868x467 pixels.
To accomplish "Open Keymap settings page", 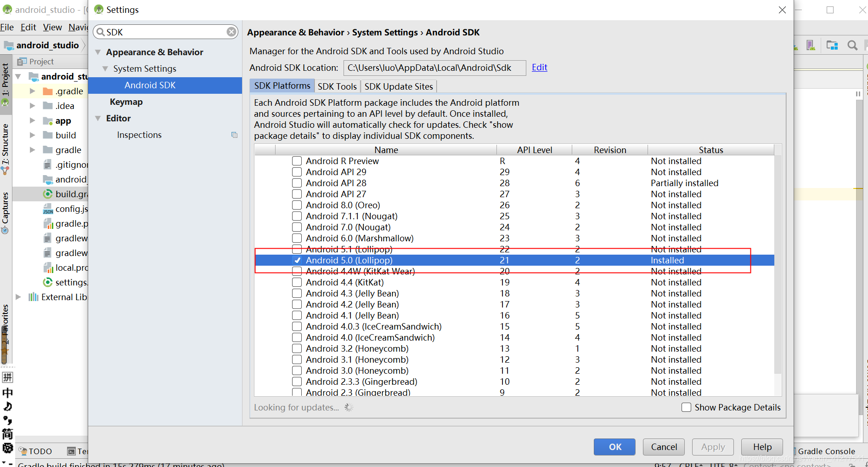I will coord(126,102).
